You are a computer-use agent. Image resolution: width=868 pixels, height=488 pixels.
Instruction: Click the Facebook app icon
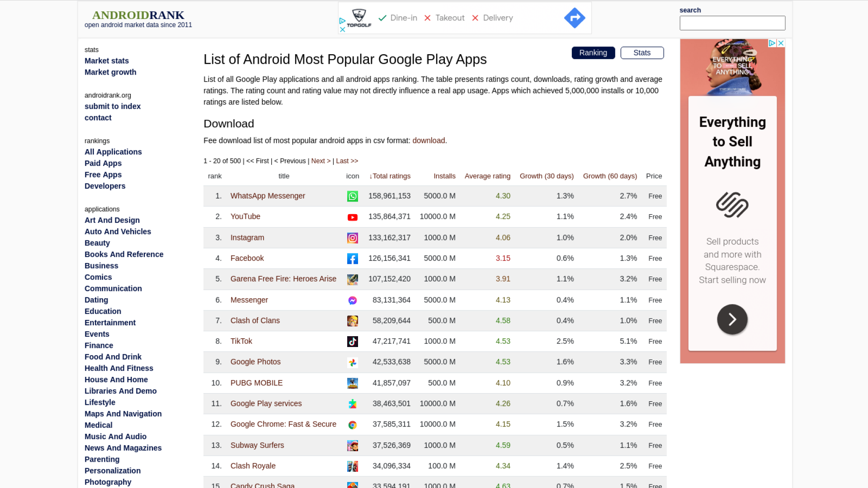[x=352, y=259]
